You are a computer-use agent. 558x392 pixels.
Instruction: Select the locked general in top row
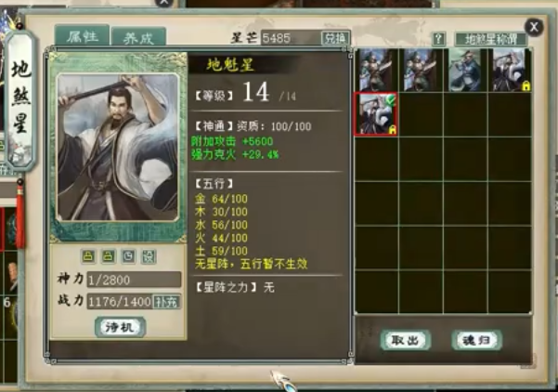tap(510, 71)
